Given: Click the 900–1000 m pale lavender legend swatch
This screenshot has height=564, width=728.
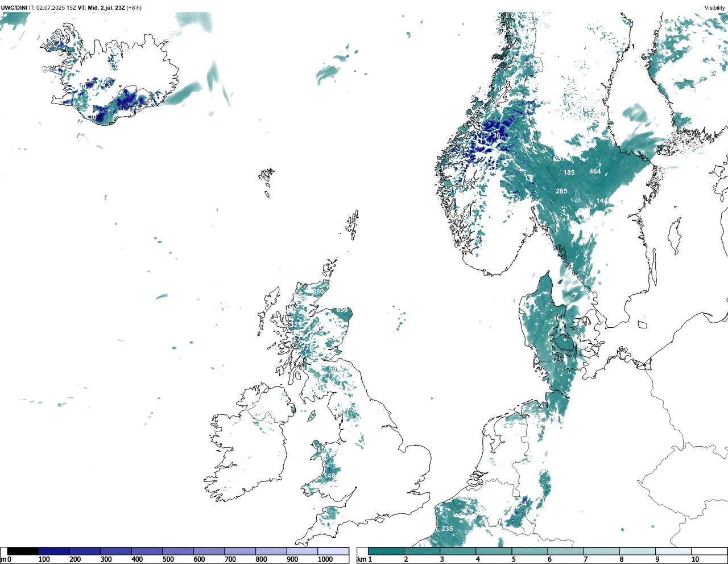Looking at the screenshot, I should click(x=302, y=551).
